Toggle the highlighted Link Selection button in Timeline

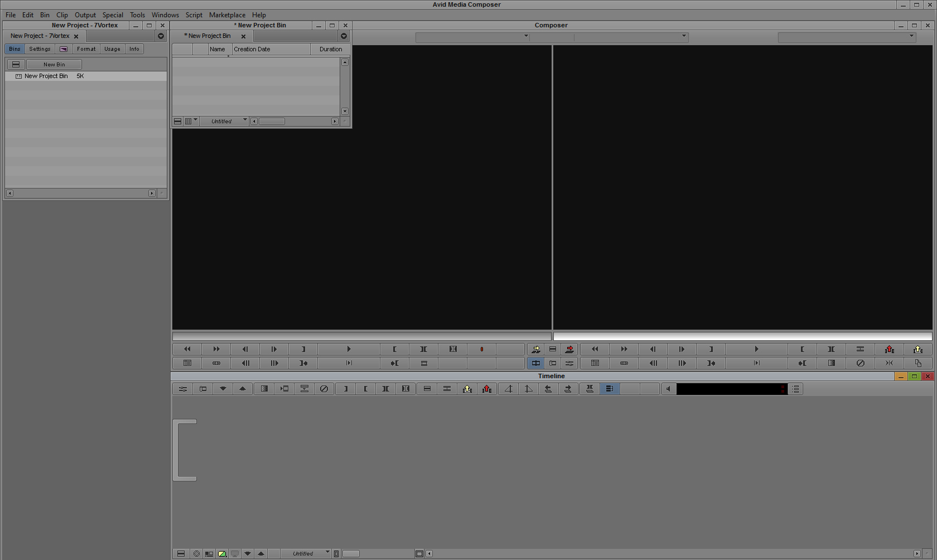tap(610, 389)
